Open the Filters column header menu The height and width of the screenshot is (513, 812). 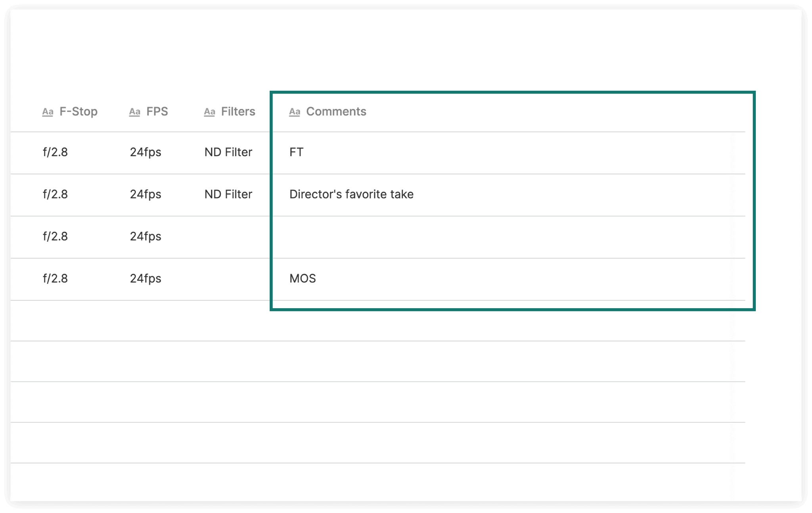tap(238, 112)
